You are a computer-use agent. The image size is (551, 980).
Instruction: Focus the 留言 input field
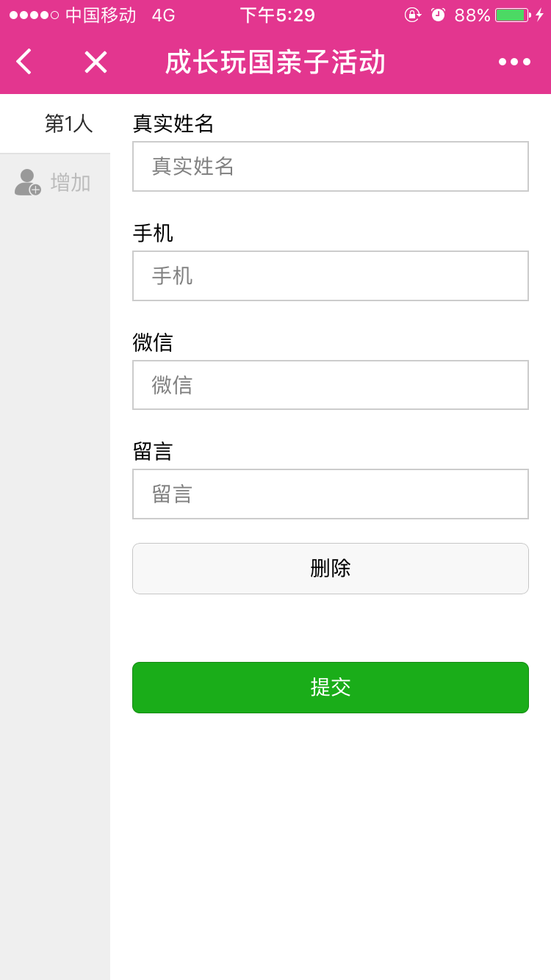[331, 494]
